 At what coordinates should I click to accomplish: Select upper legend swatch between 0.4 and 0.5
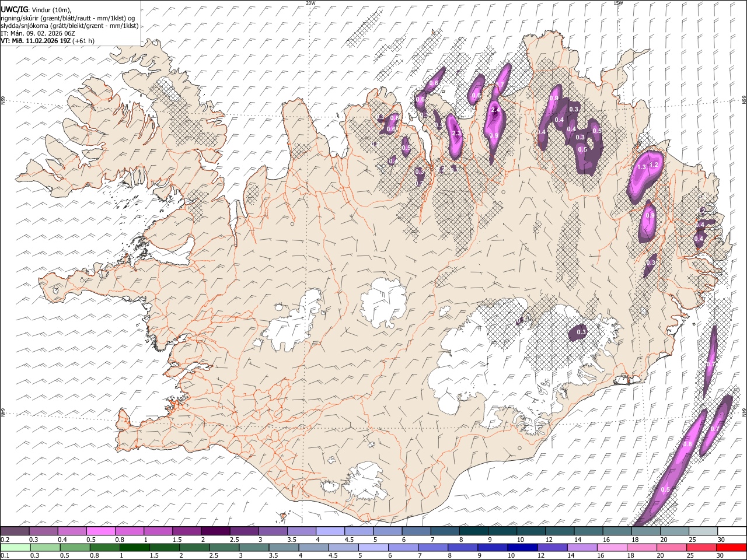click(x=72, y=531)
